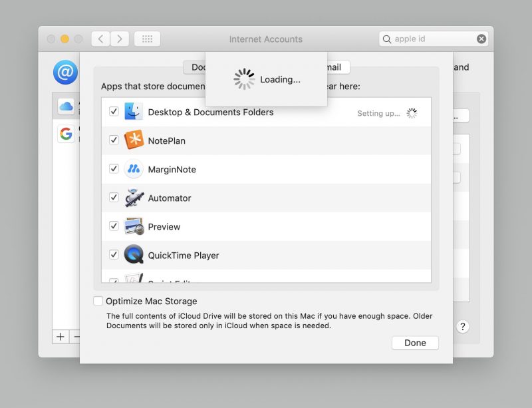
Task: Uncheck Desktop & Documents Folders checkbox
Action: (114, 111)
